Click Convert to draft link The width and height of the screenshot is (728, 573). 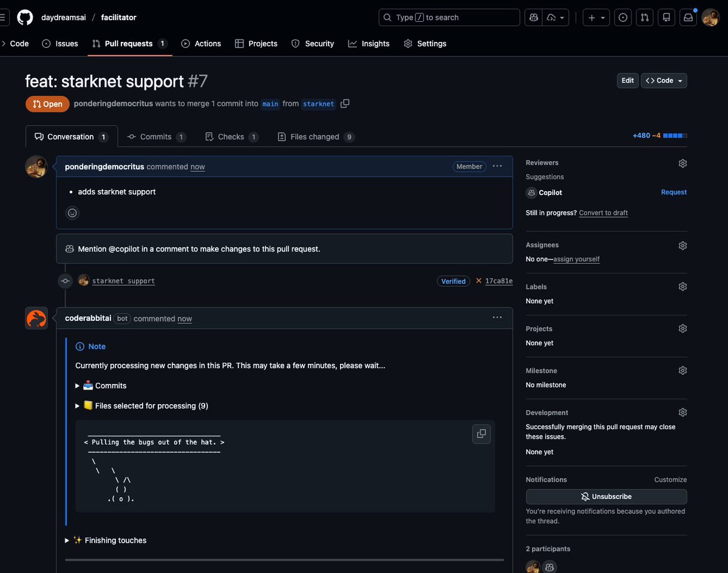(603, 213)
